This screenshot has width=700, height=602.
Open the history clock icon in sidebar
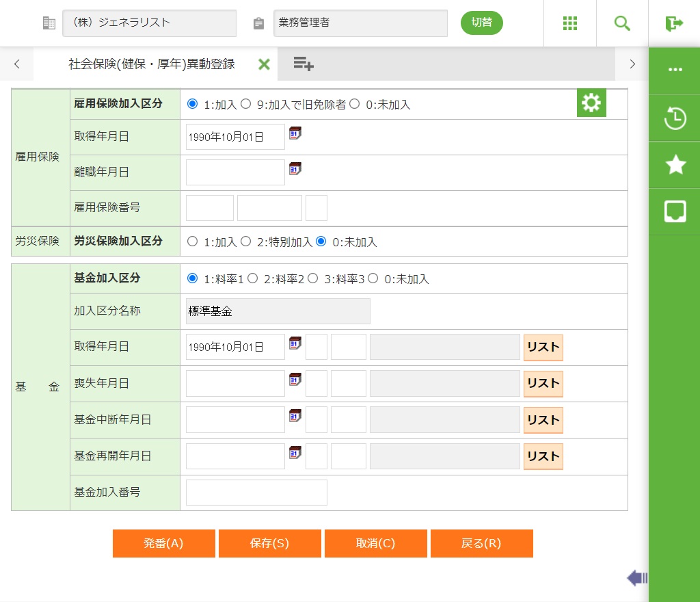(x=675, y=118)
